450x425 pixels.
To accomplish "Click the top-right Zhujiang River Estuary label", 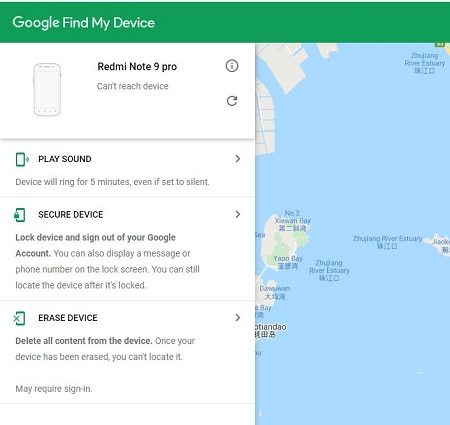I will (x=425, y=63).
